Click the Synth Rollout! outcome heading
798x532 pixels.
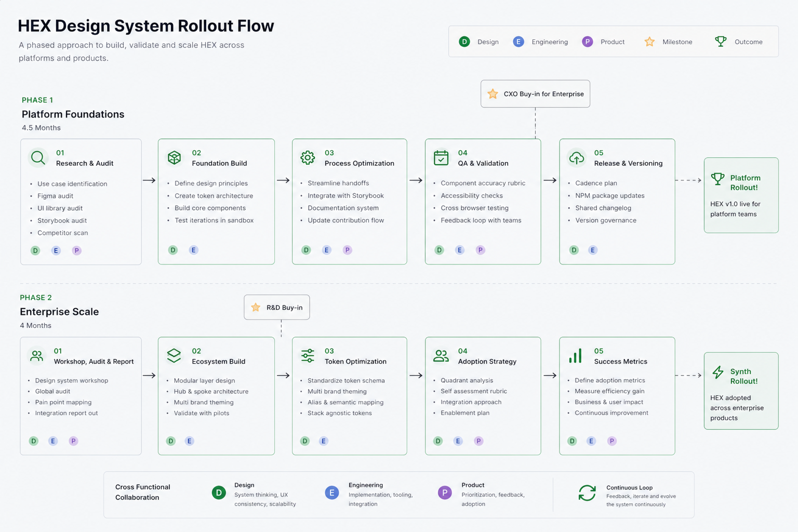(744, 376)
